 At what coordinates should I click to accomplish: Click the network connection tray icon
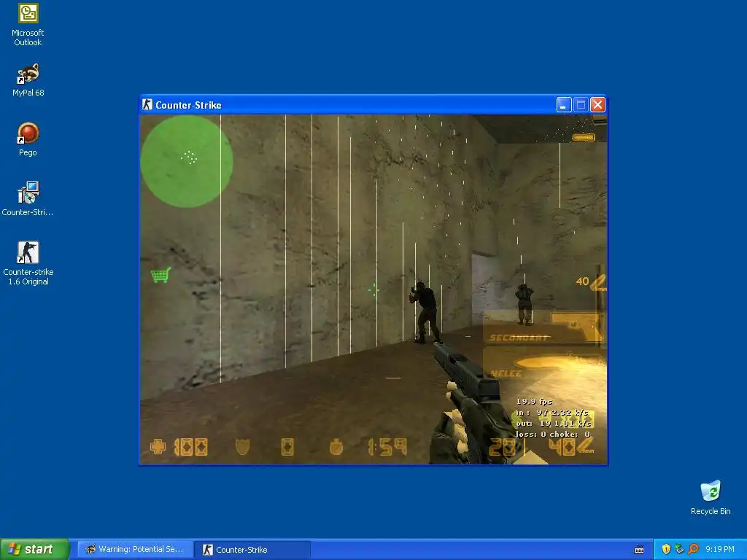click(x=679, y=549)
